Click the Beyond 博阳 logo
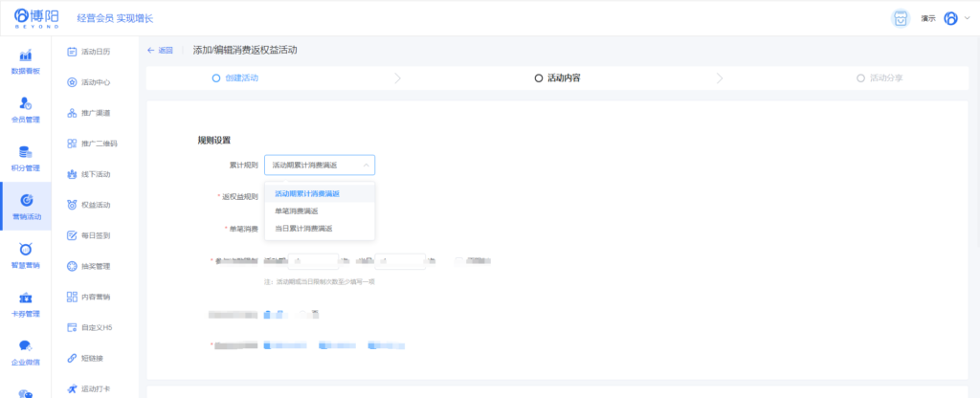Image resolution: width=980 pixels, height=398 pixels. [x=36, y=18]
